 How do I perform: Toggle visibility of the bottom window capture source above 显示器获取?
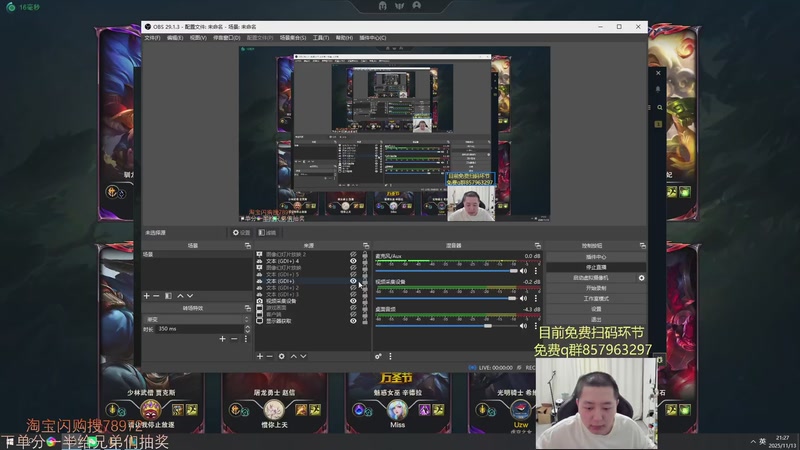[353, 314]
